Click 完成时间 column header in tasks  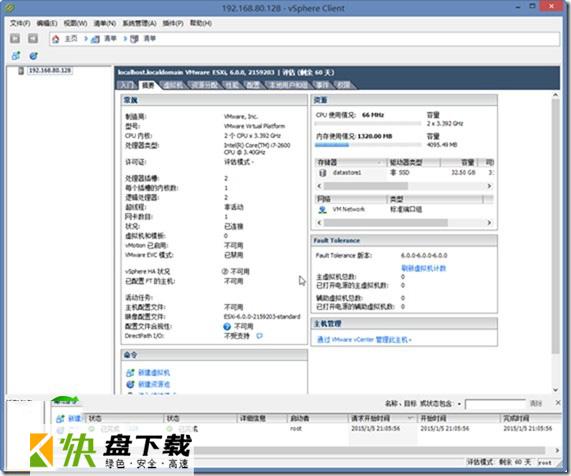click(531, 418)
